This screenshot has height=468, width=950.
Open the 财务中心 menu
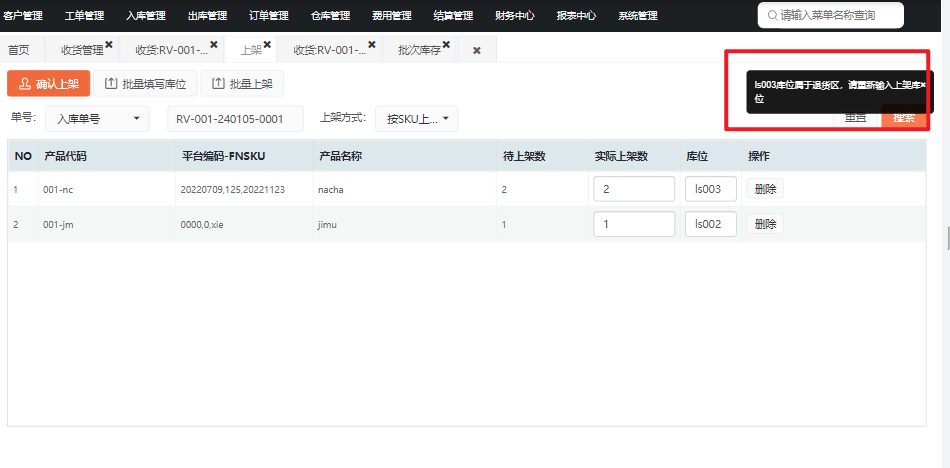pyautogui.click(x=515, y=16)
